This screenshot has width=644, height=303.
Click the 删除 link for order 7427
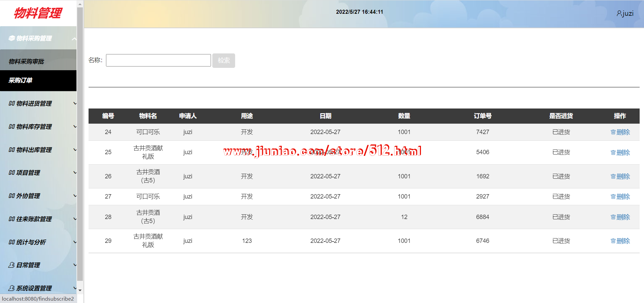coord(623,132)
